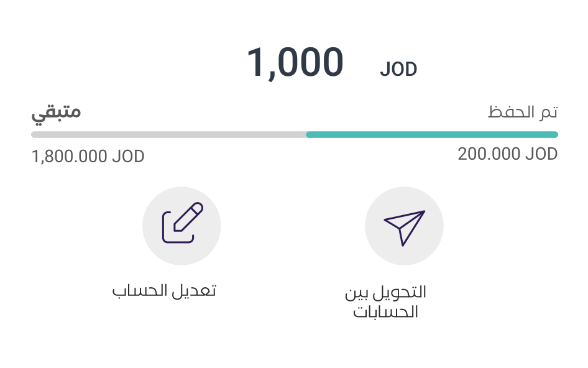Click the far left end of progress bar
The image size is (588, 368).
[34, 134]
